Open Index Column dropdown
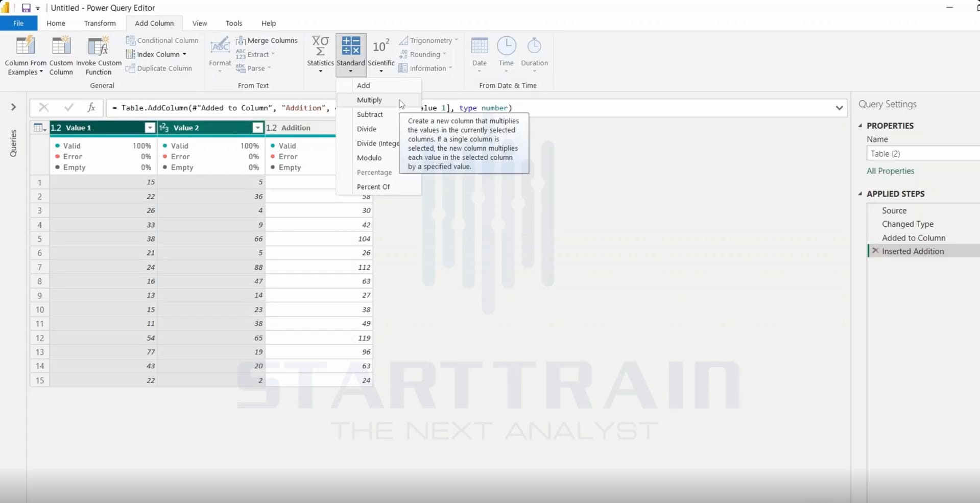This screenshot has width=980, height=503. click(x=184, y=54)
